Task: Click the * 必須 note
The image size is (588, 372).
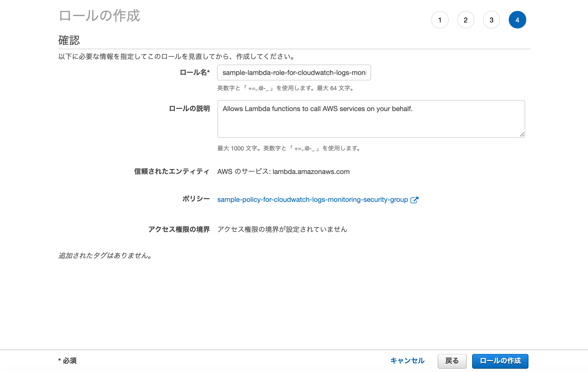Action: pos(67,361)
